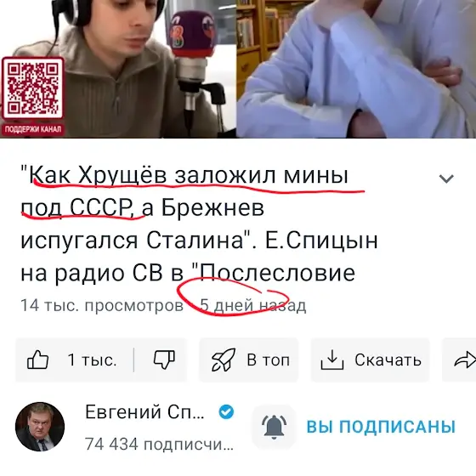Click the verified checkmark badge

[x=226, y=412]
